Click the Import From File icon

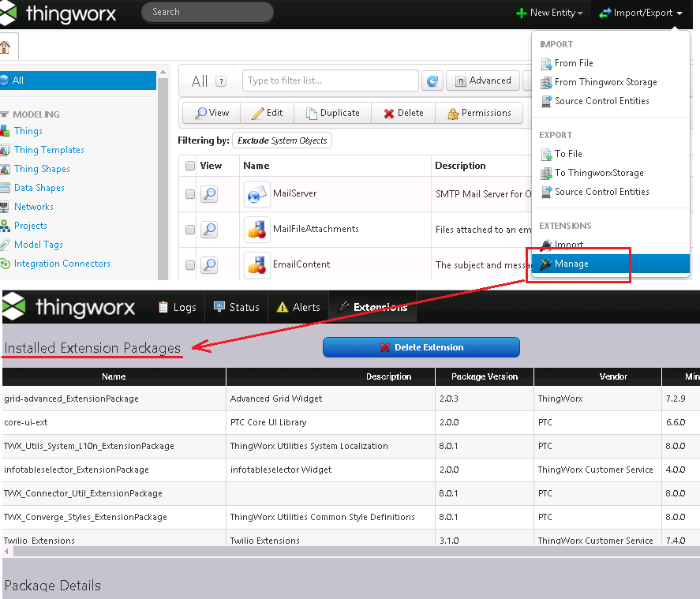pos(546,63)
